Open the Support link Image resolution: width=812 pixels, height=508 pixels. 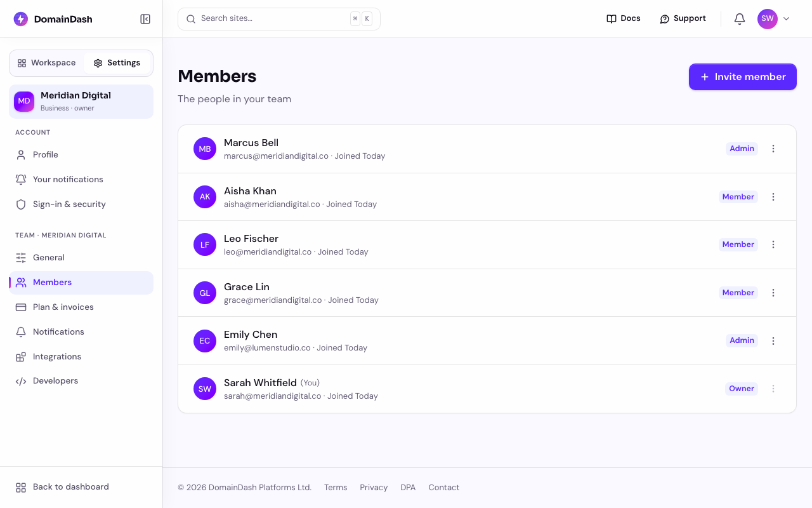coord(683,19)
